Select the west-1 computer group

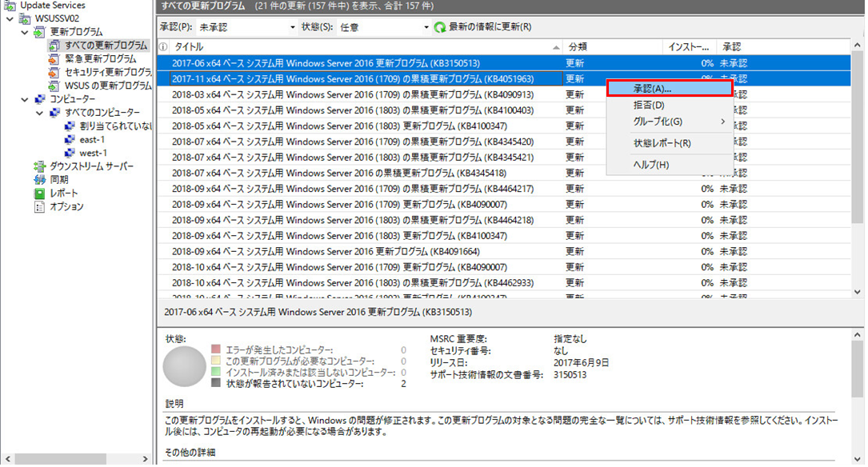pos(93,153)
